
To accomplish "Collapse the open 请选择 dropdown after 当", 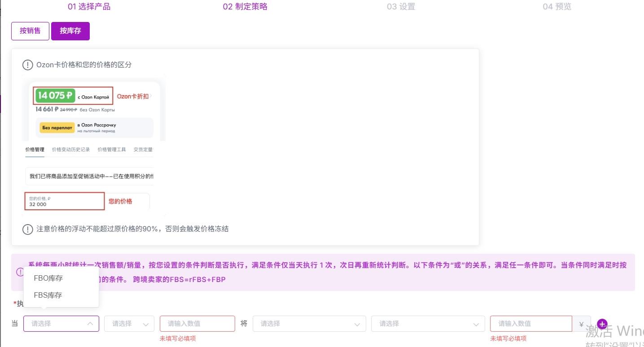I will (61, 324).
